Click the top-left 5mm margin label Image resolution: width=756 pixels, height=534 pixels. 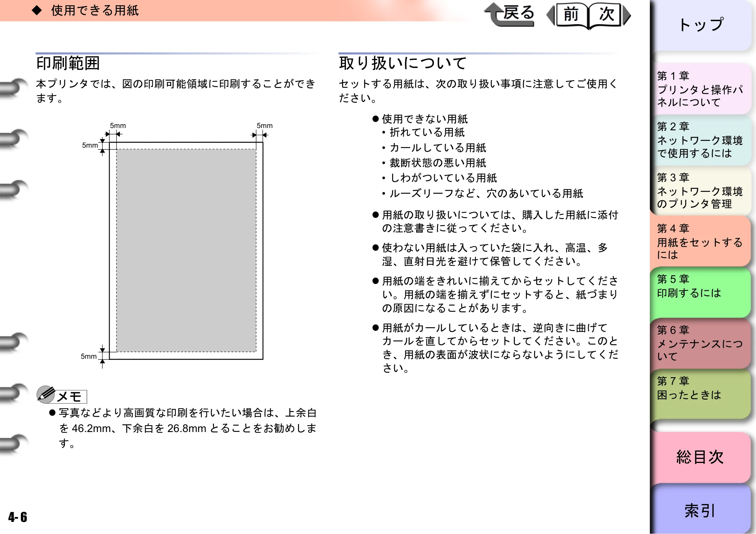tap(118, 126)
